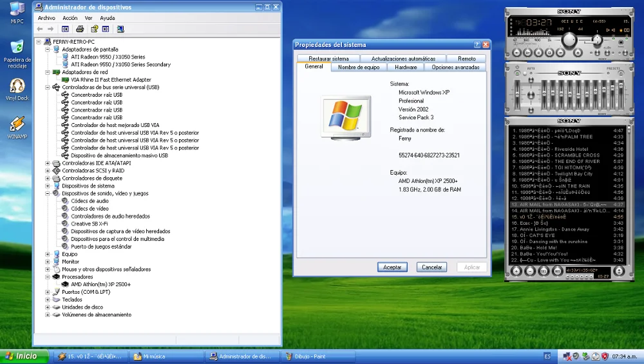This screenshot has width=644, height=364.
Task: Click the playlist vertical scrollbar
Action: pyautogui.click(x=629, y=195)
